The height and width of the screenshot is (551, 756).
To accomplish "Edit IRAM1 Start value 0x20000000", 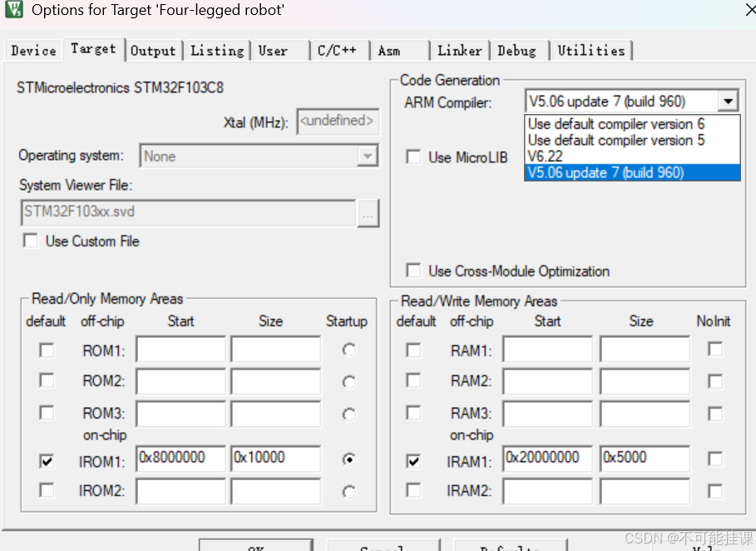I will point(548,459).
